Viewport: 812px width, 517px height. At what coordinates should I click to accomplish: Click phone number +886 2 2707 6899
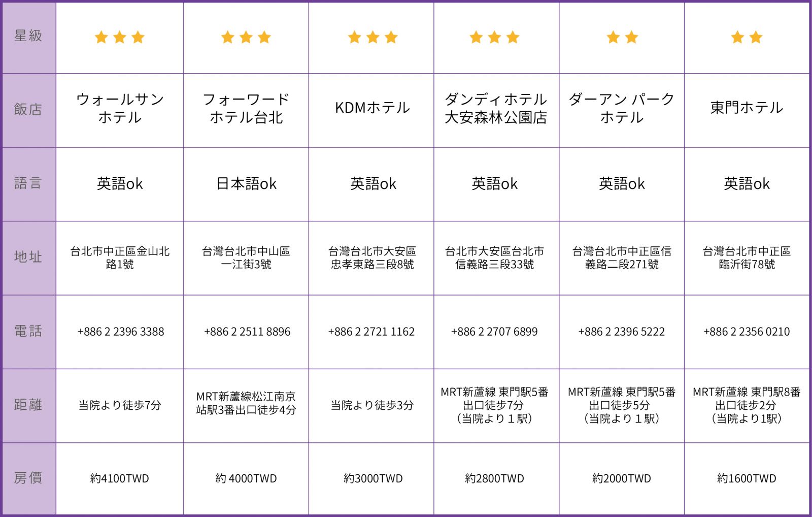click(494, 332)
